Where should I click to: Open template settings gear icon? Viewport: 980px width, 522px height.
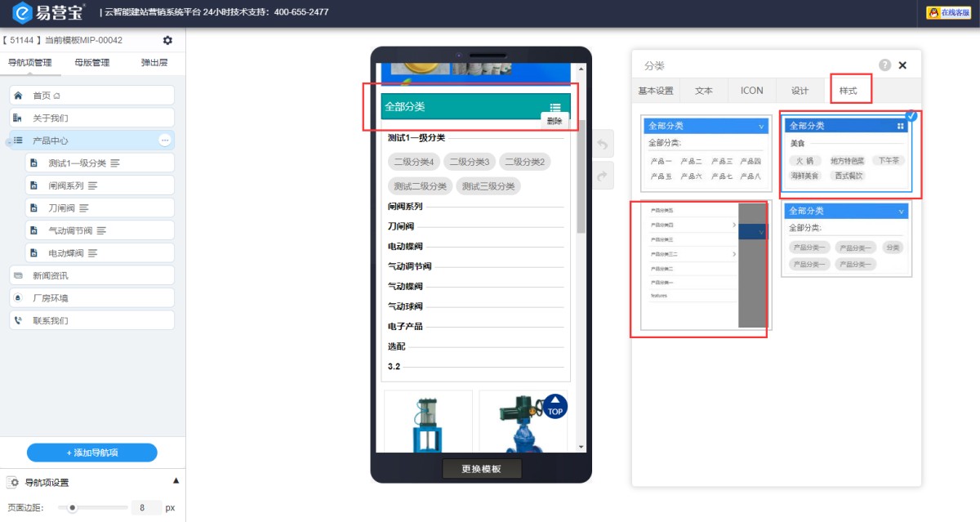tap(167, 40)
